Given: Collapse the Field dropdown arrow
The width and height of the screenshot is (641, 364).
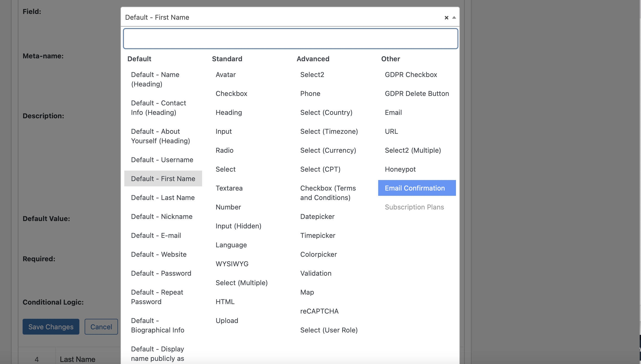Looking at the screenshot, I should 454,18.
